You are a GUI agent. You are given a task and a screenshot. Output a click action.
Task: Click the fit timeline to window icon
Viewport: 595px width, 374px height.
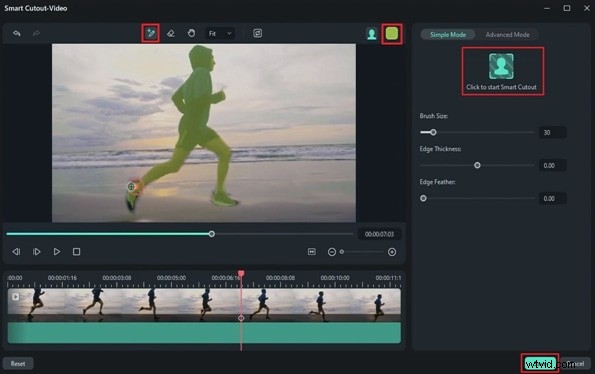click(312, 252)
